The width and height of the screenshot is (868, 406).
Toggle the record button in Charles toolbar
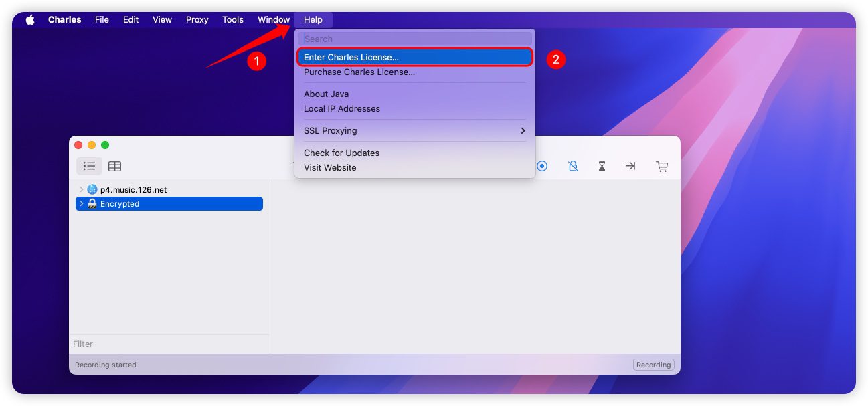(x=542, y=166)
